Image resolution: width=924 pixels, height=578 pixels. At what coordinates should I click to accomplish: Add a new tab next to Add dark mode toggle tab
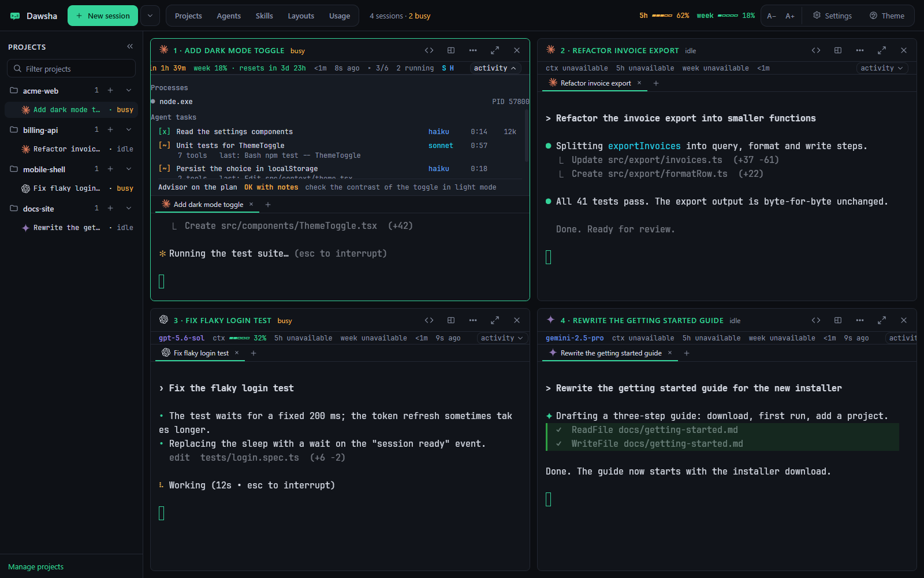tap(268, 205)
